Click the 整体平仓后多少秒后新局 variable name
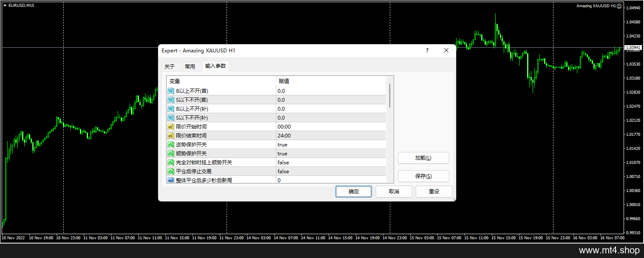The width and height of the screenshot is (644, 258). pos(204,180)
